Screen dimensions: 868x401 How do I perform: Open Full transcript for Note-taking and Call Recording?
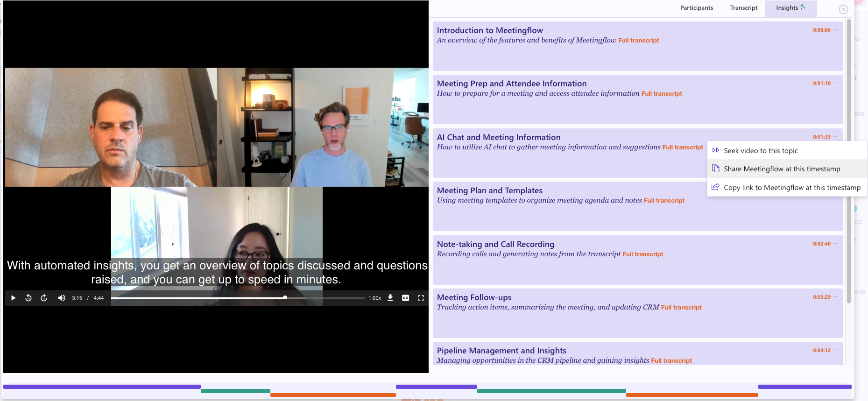coord(642,254)
